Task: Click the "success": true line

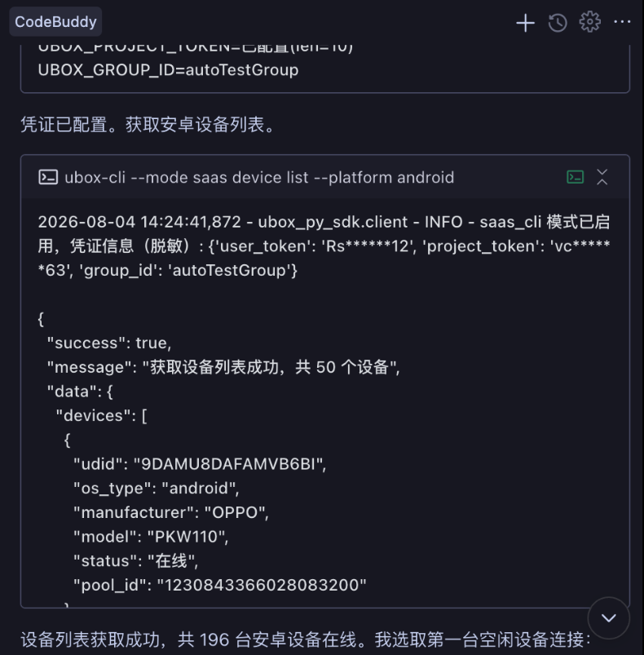Action: pos(109,343)
